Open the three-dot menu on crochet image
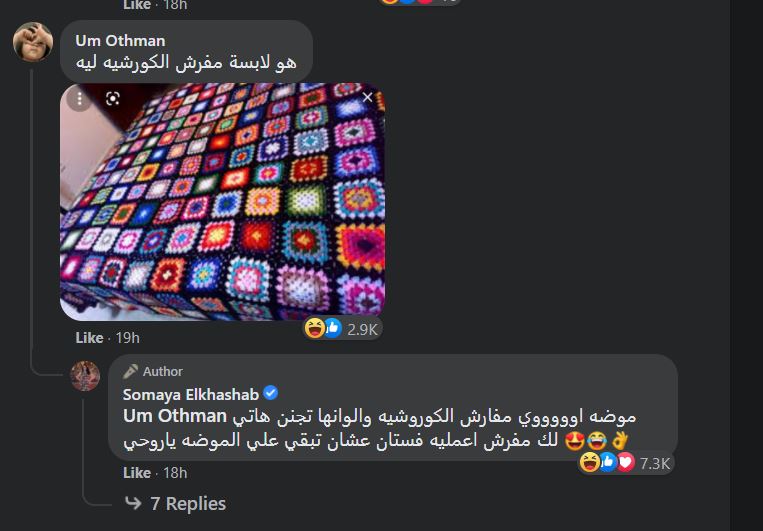 pos(79,99)
